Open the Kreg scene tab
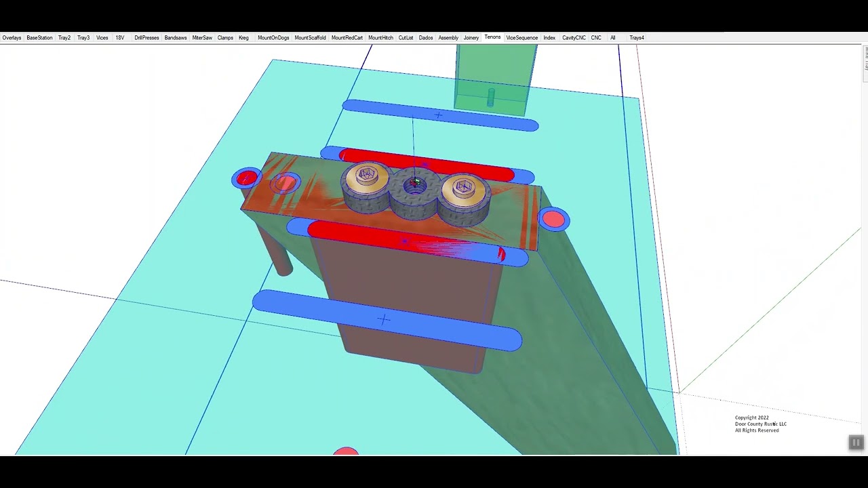 243,38
